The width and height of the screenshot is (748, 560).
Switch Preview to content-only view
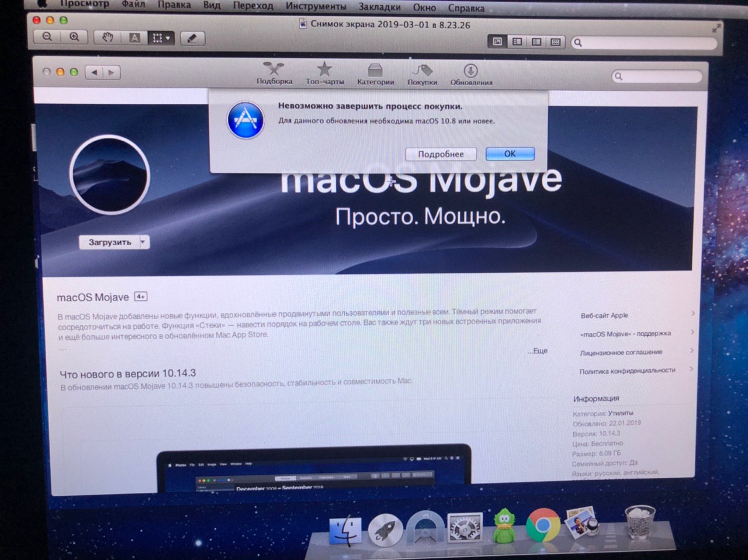click(x=497, y=41)
